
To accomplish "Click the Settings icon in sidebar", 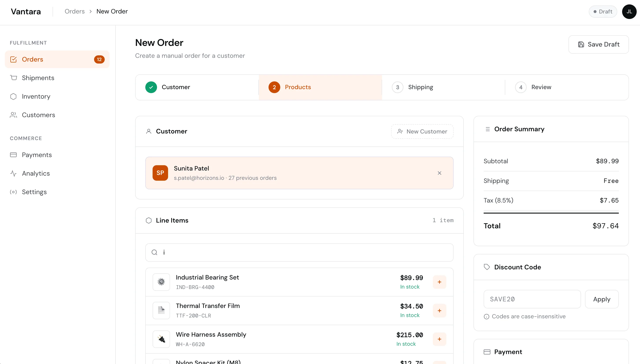I will click(13, 192).
